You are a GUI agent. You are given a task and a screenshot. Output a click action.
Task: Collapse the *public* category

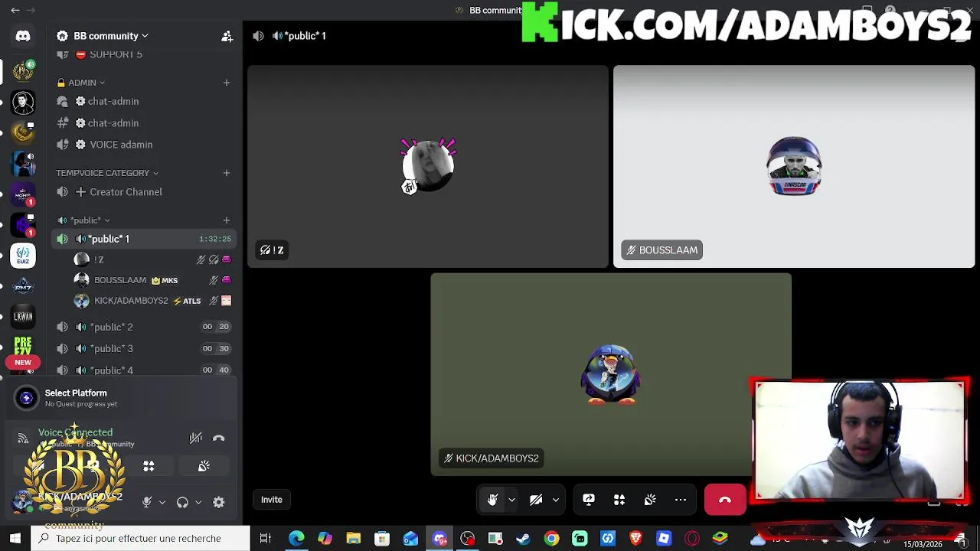point(84,220)
